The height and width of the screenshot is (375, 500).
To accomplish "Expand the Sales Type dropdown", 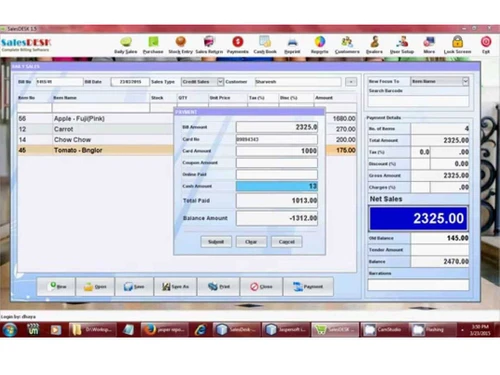I will [220, 82].
